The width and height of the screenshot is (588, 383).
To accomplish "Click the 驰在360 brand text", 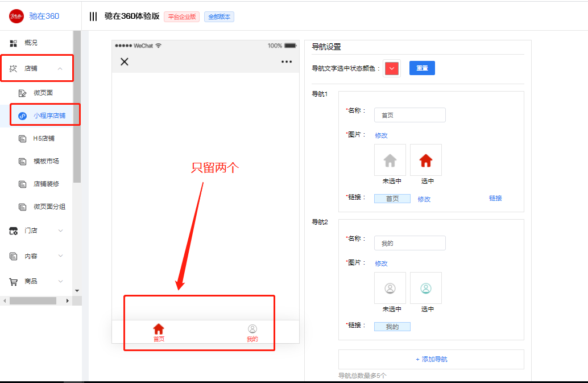I will [44, 16].
